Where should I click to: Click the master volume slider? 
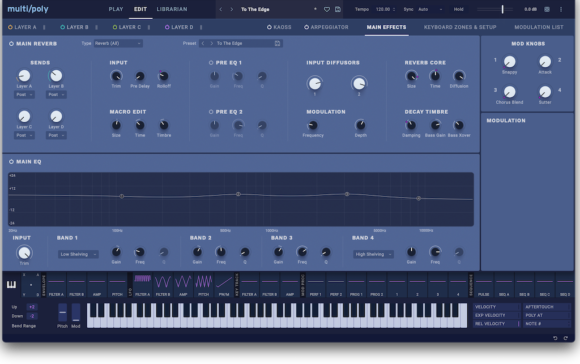(495, 9)
